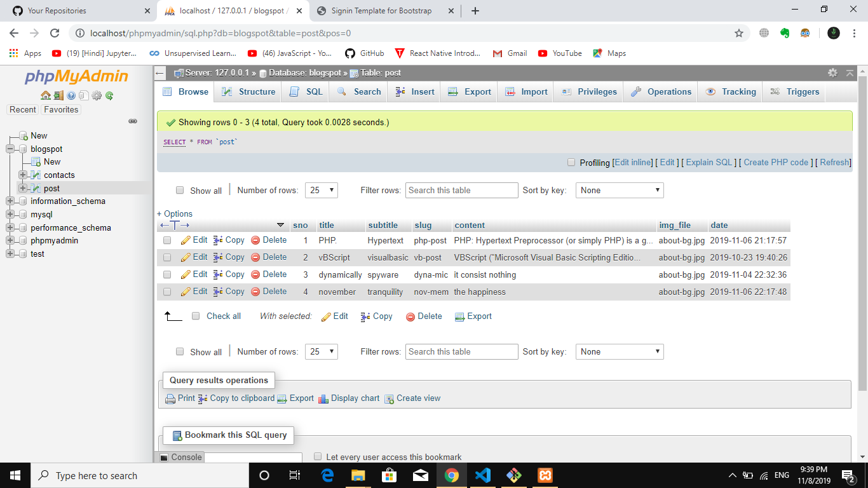Focus upper Search this table field
This screenshot has height=488, width=868.
point(462,190)
